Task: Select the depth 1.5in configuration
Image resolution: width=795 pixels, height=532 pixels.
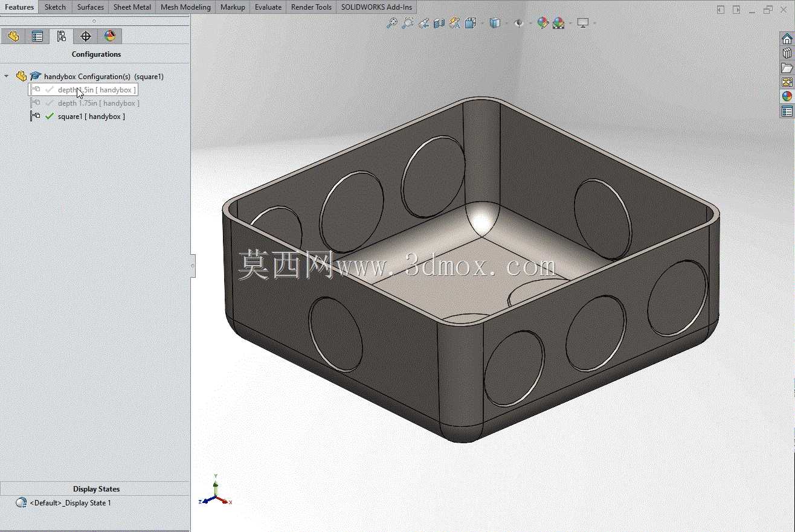Action: 83,89
